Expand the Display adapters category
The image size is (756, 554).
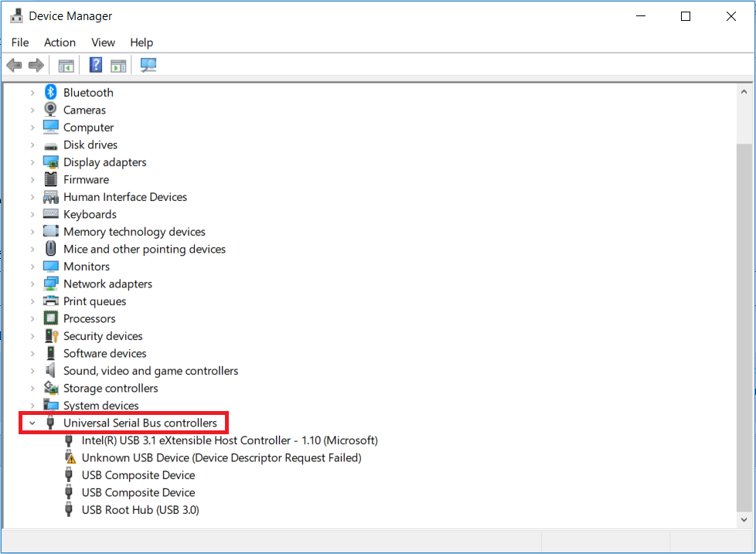pyautogui.click(x=32, y=162)
